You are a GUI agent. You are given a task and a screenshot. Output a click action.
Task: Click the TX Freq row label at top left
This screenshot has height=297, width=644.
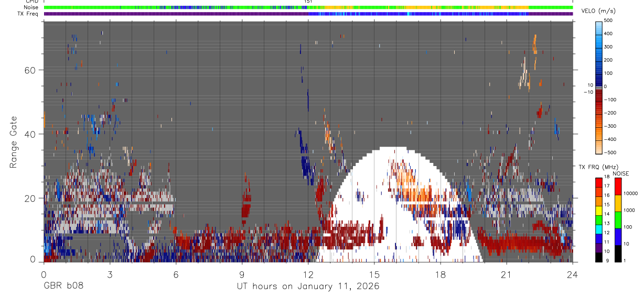(x=28, y=14)
